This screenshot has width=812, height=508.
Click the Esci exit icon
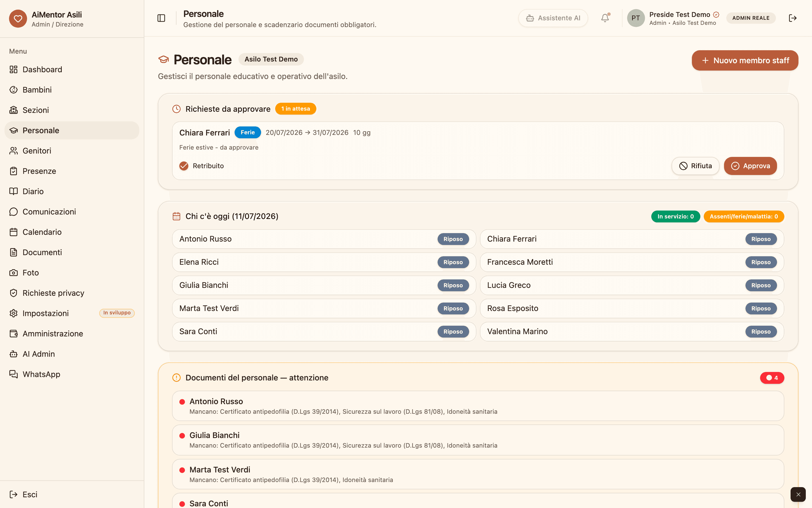pyautogui.click(x=14, y=494)
